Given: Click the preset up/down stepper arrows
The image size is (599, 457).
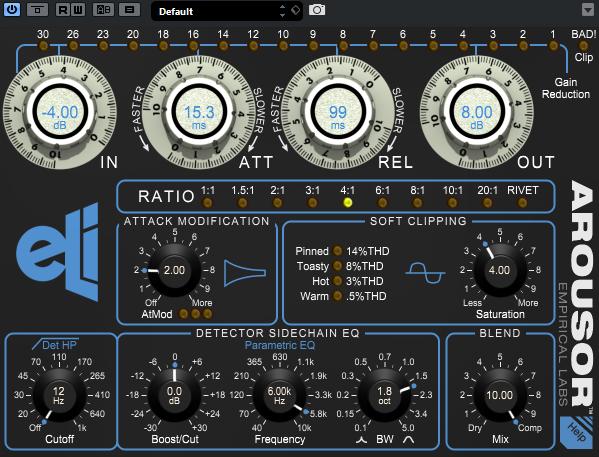Looking at the screenshot, I should [x=283, y=11].
